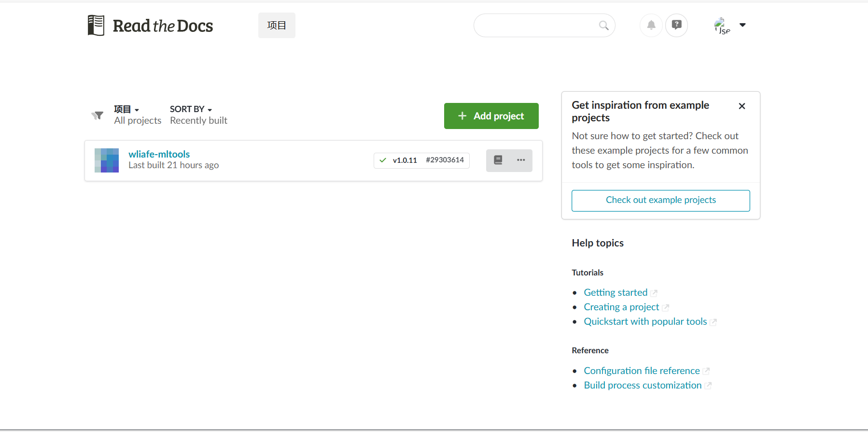
Task: Click the green build success checkmark
Action: click(x=383, y=160)
